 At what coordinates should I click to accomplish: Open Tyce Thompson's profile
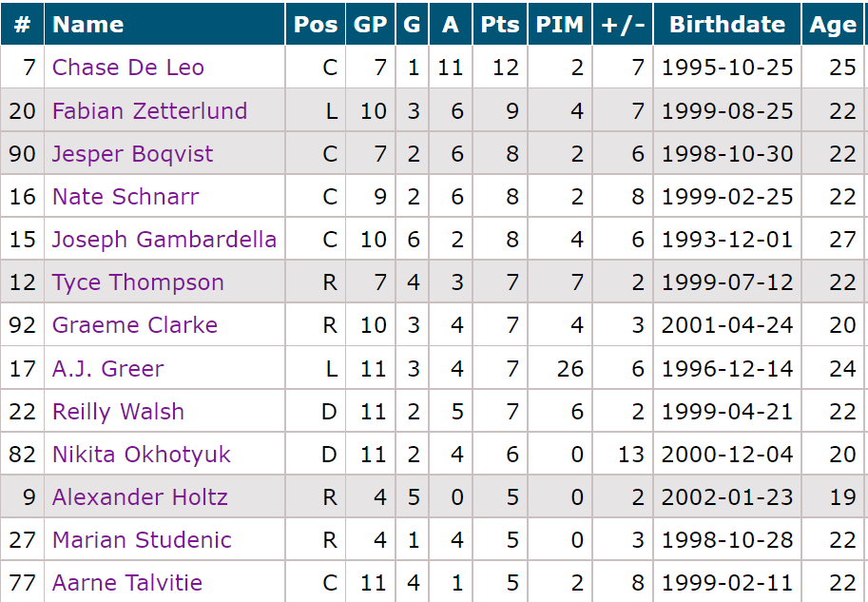[x=138, y=282]
